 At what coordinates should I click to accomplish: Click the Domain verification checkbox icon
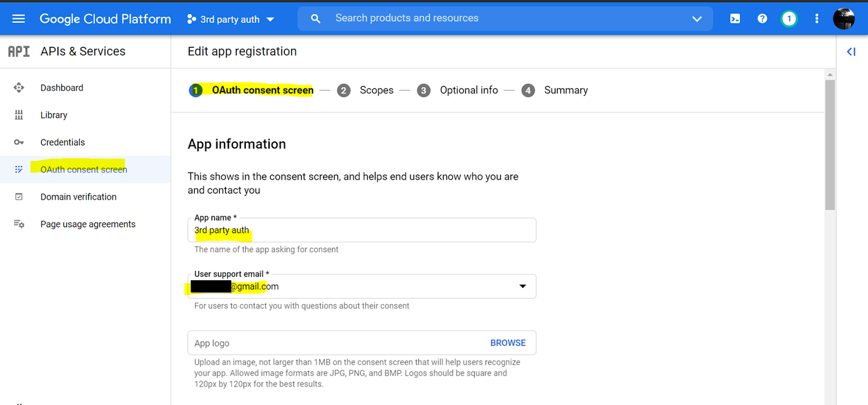point(19,197)
